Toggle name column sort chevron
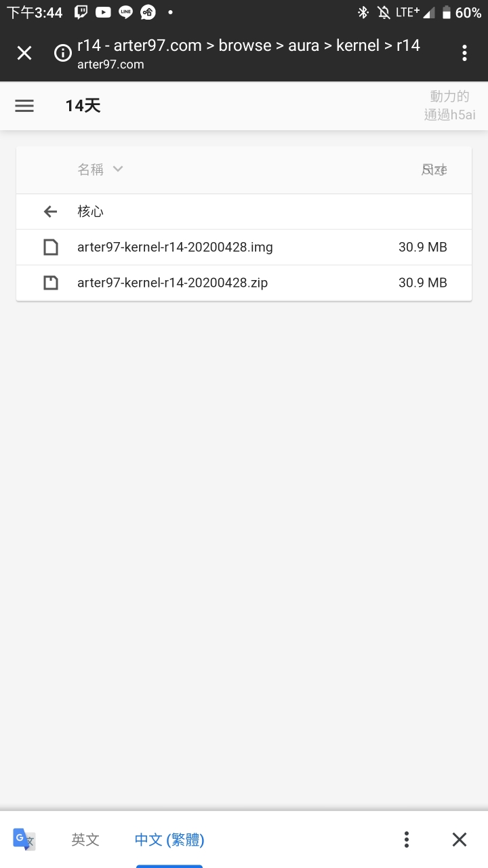 (118, 169)
